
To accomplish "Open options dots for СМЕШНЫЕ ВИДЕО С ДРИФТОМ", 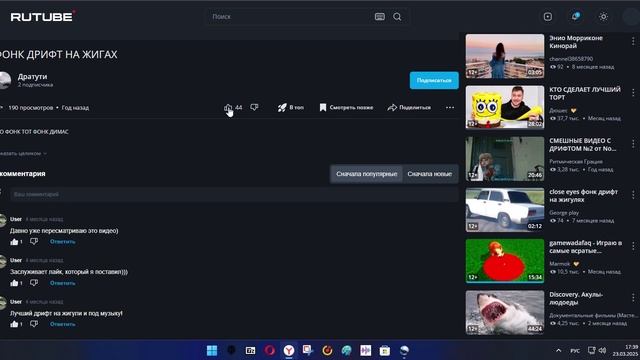I will pyautogui.click(x=633, y=144).
